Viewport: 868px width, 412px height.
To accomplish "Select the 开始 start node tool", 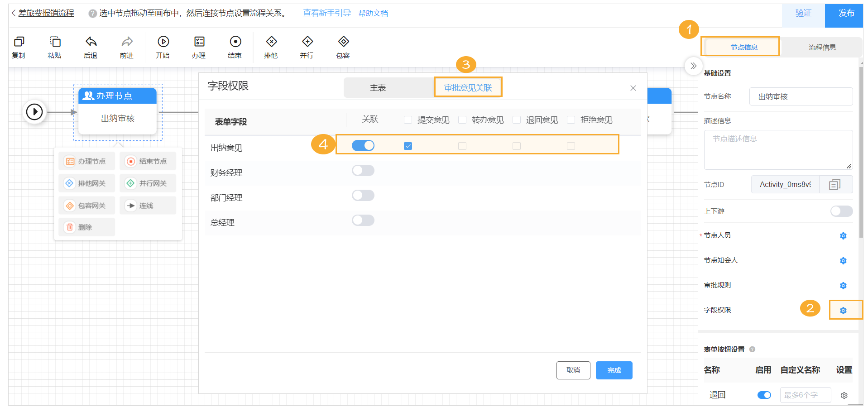I will (x=163, y=47).
